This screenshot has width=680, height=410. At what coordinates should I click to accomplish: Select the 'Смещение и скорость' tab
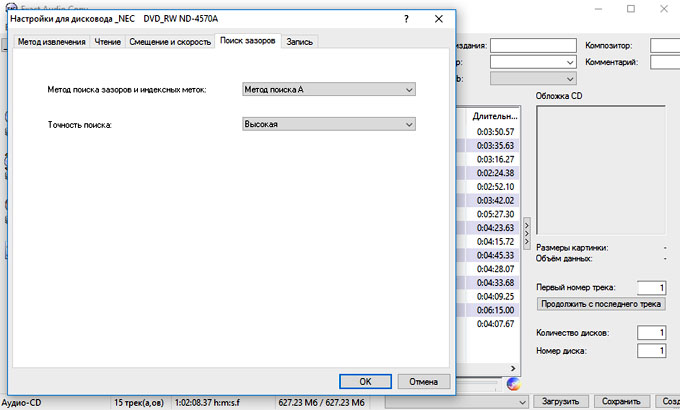[x=169, y=42]
